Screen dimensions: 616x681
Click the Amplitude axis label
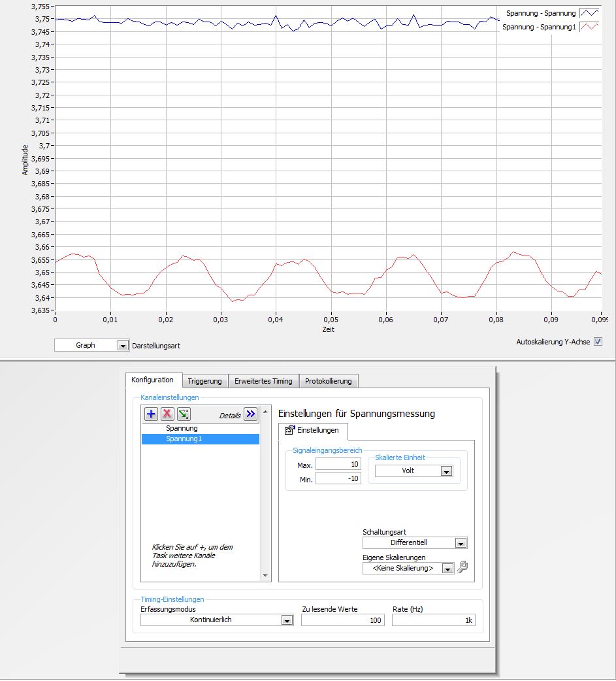(x=25, y=160)
